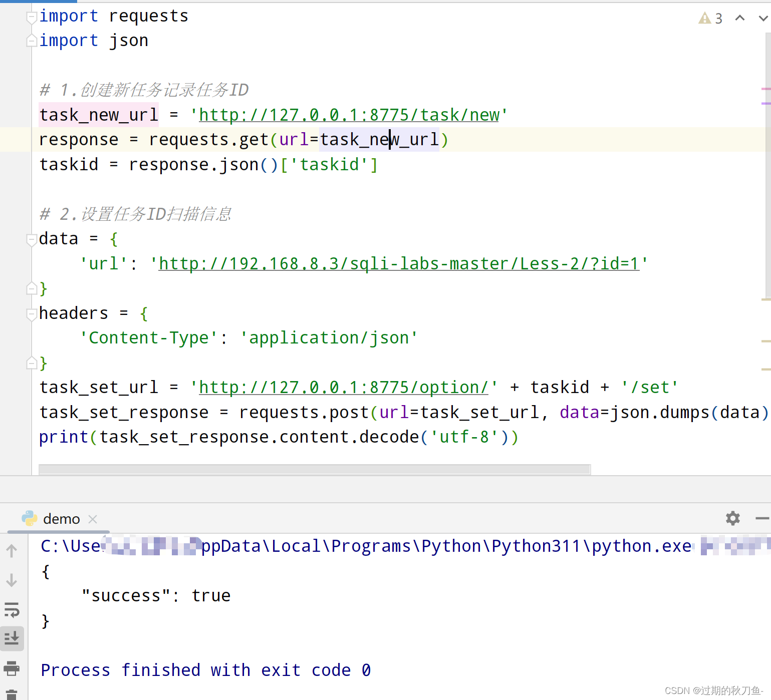771x700 pixels.
Task: Click fold end marker after headers dict
Action: click(32, 363)
